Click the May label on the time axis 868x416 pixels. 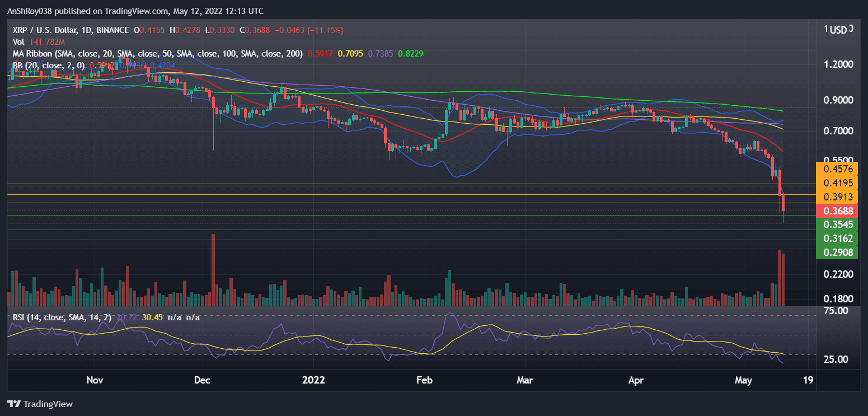pos(743,380)
